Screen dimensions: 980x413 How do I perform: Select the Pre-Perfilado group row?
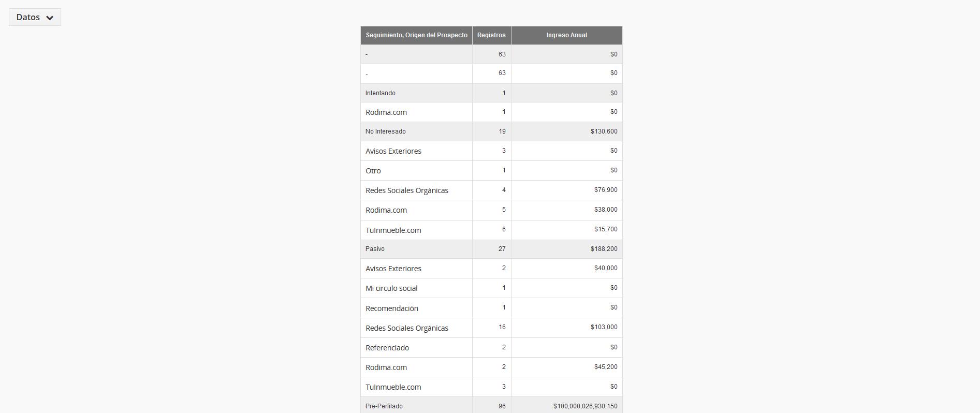[384, 406]
